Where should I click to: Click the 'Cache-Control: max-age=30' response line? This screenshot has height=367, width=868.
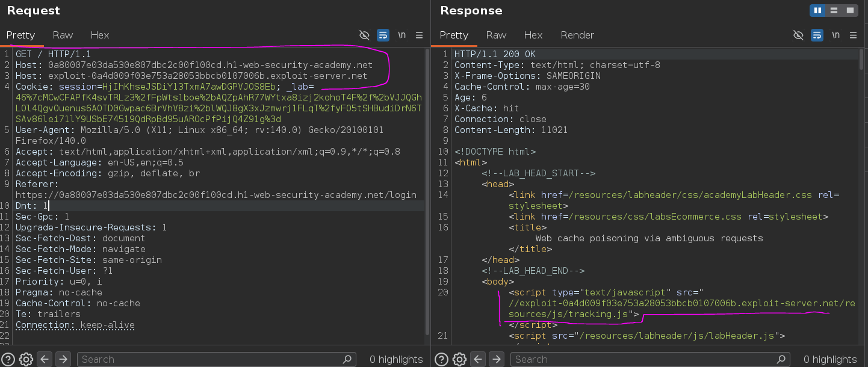(522, 87)
